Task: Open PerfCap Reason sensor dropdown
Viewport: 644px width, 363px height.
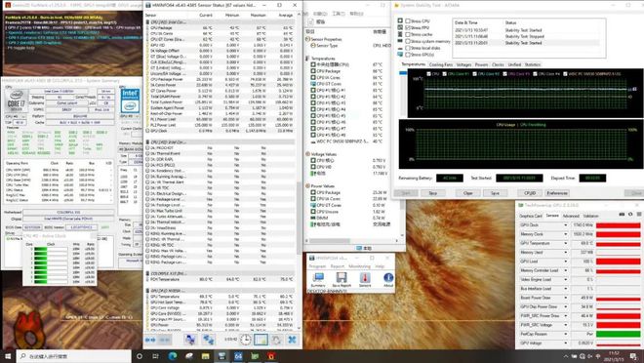Action: (566, 334)
